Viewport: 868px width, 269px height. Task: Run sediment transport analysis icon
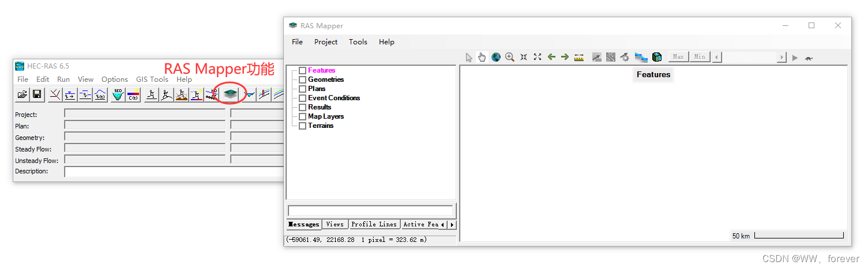click(182, 94)
